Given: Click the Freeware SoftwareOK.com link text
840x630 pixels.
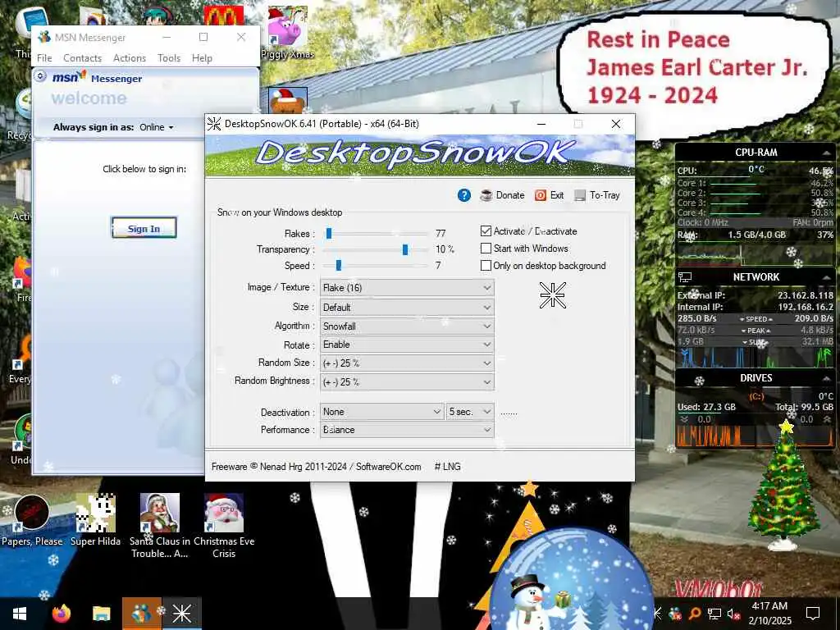Looking at the screenshot, I should [316, 467].
